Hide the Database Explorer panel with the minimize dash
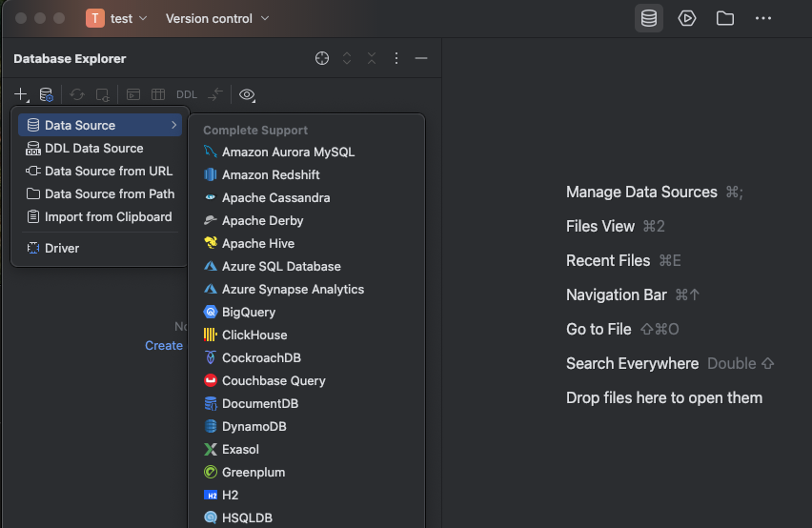This screenshot has width=812, height=528. pos(421,59)
